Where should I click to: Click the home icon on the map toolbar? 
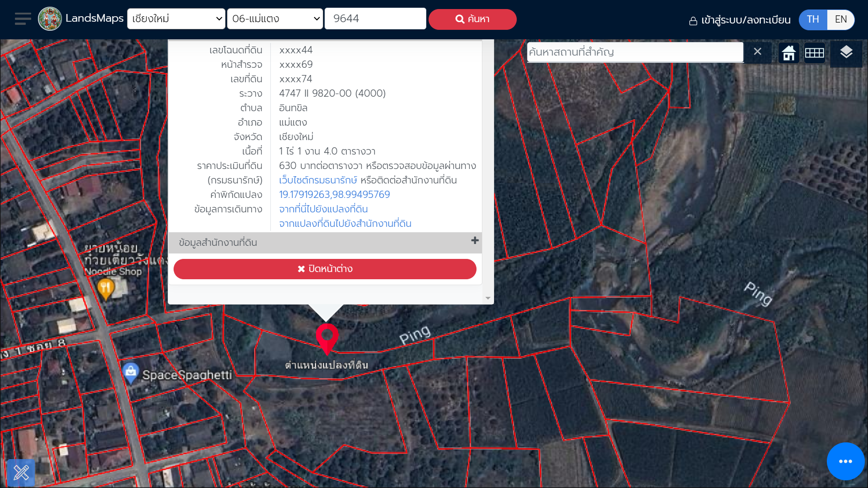[789, 53]
